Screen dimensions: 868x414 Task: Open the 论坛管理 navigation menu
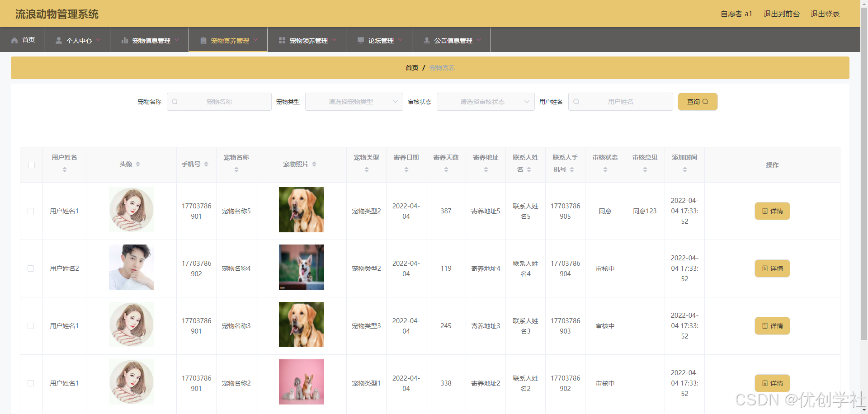[x=379, y=40]
